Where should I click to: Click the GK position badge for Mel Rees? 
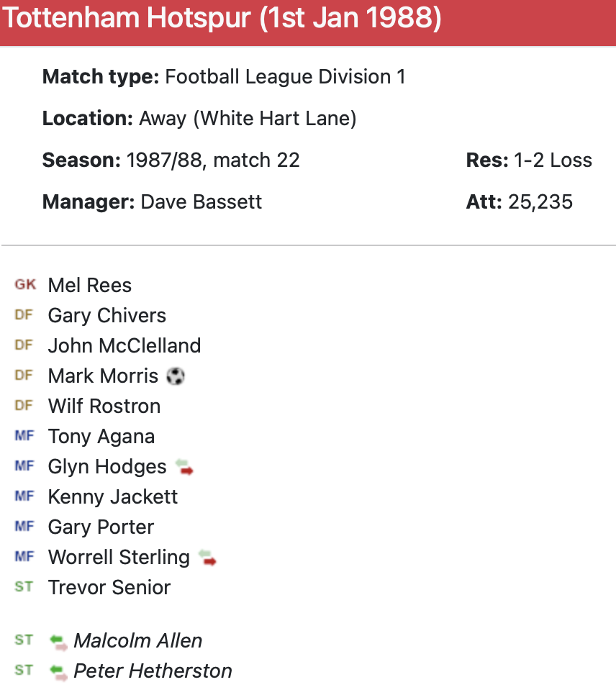pos(24,285)
